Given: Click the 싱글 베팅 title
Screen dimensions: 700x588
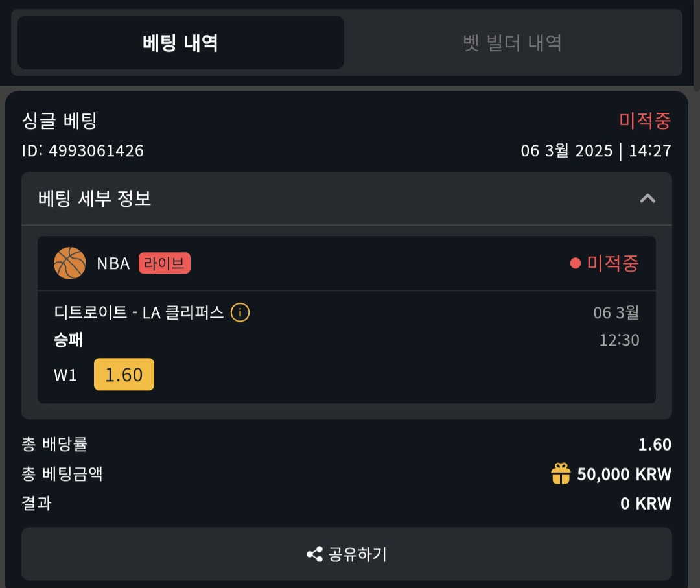Looking at the screenshot, I should [x=59, y=121].
